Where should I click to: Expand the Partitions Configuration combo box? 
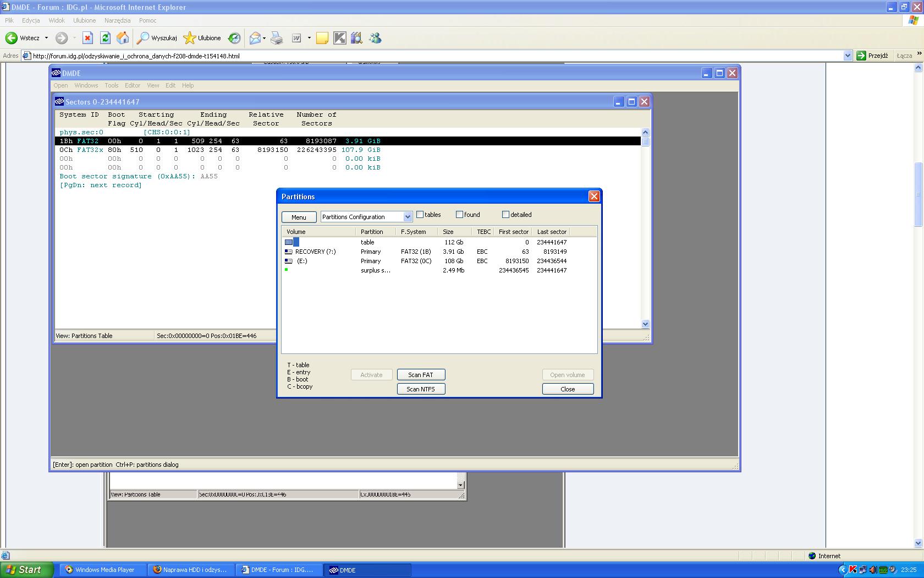click(408, 217)
